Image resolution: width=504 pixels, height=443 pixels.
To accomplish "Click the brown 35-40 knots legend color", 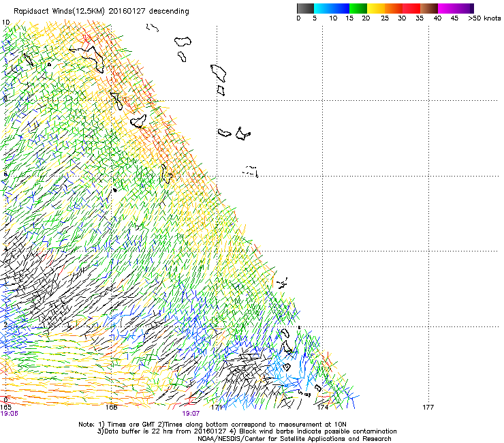I will coord(429,8).
